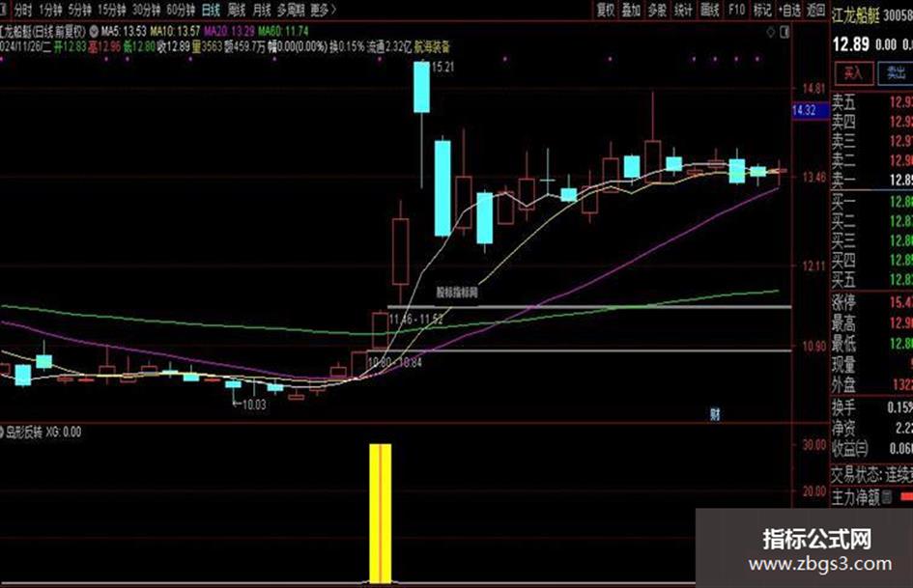
Task: Switch to the 周线 weekly chart tab
Action: (237, 10)
